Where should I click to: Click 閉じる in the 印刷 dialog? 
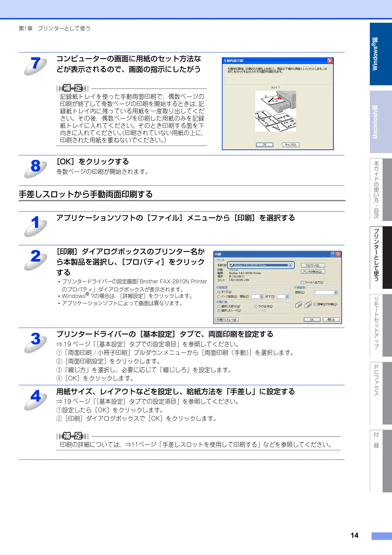point(331,320)
